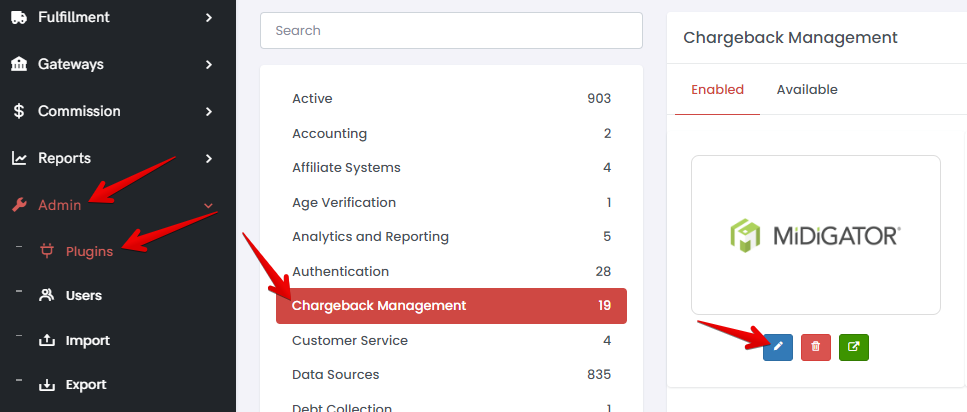Open Users in the Admin submenu
This screenshot has width=967, height=412.
coord(83,295)
